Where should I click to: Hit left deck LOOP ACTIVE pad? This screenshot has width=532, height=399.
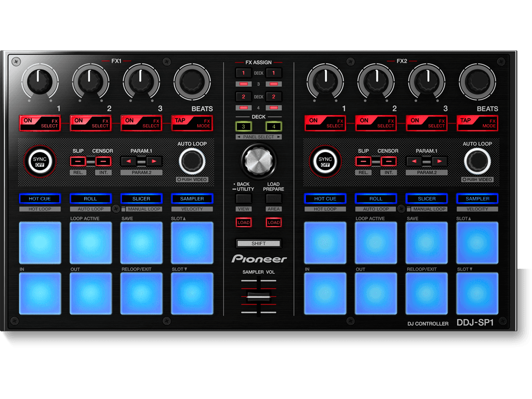[x=90, y=243]
